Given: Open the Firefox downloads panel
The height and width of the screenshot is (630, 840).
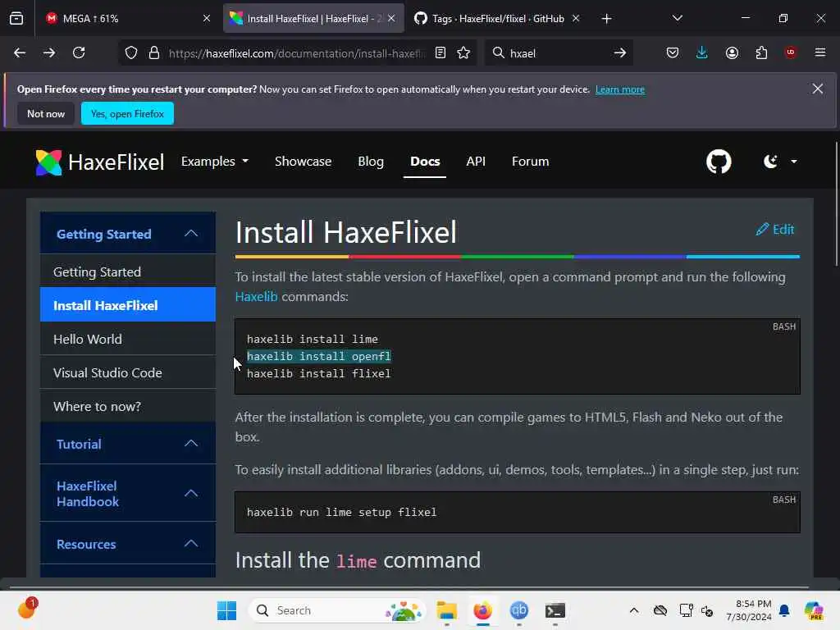Looking at the screenshot, I should click(702, 52).
